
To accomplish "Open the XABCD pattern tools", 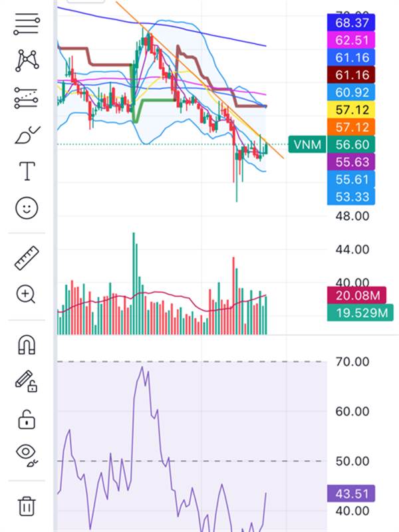I will pos(27,61).
